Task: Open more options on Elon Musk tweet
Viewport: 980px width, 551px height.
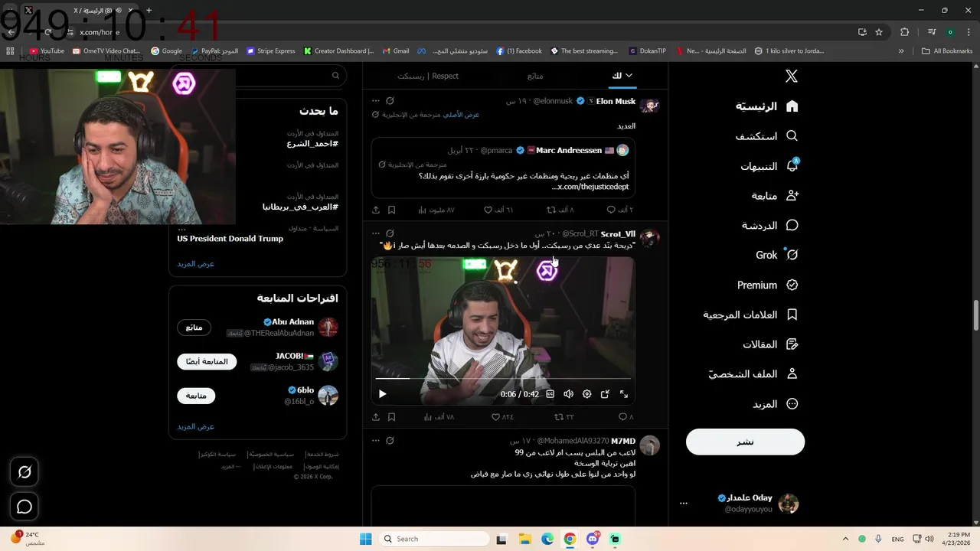Action: click(x=375, y=101)
